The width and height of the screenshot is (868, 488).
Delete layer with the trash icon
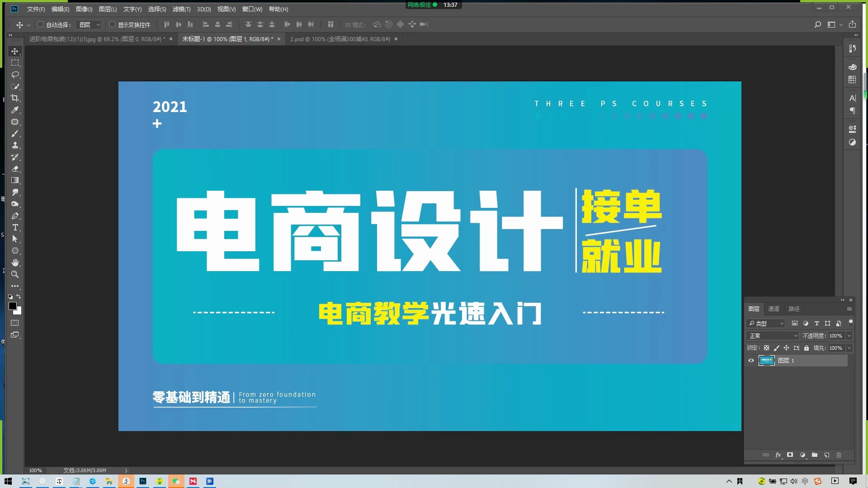(839, 455)
